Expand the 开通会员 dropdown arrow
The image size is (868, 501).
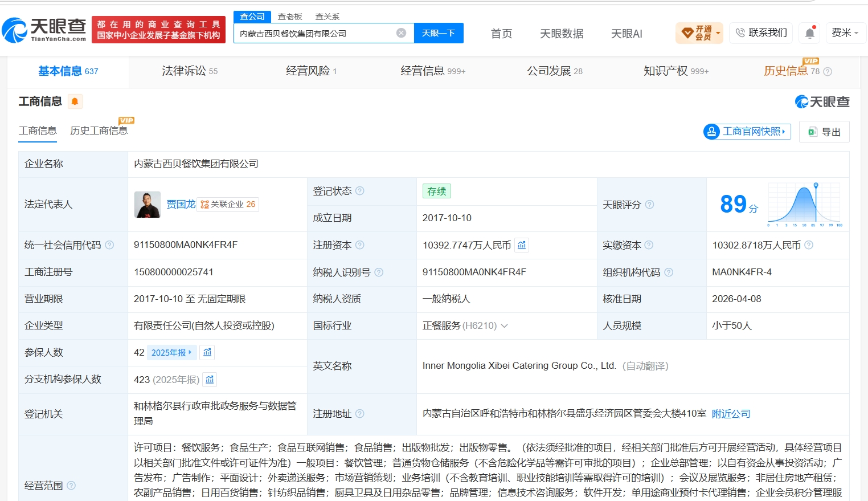click(718, 33)
